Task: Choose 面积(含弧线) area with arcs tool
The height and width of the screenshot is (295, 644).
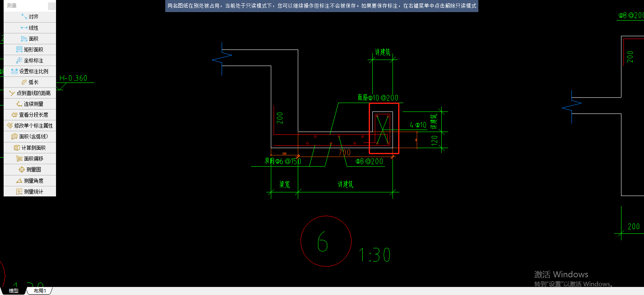Action: pyautogui.click(x=30, y=136)
